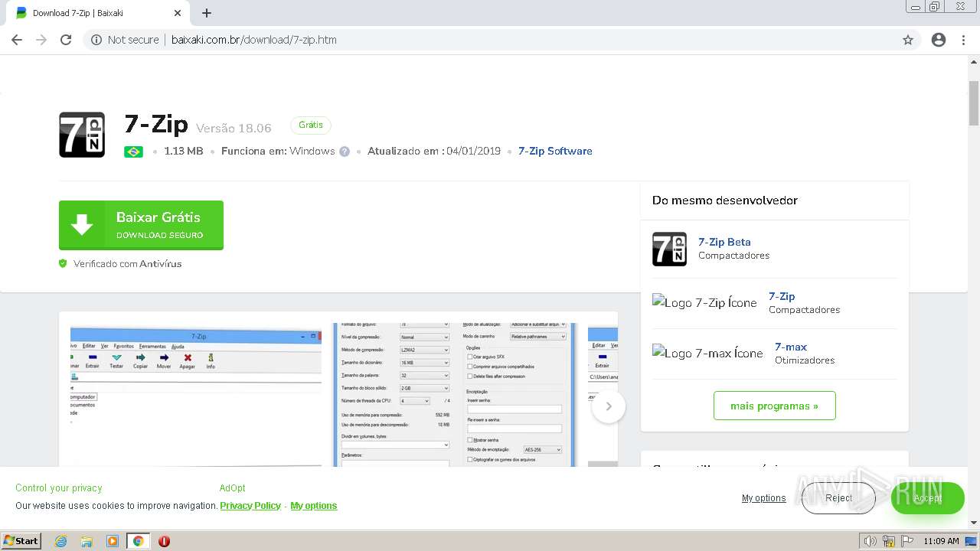980x551 pixels.
Task: Open the 7-Zip Beta link
Action: pos(724,242)
